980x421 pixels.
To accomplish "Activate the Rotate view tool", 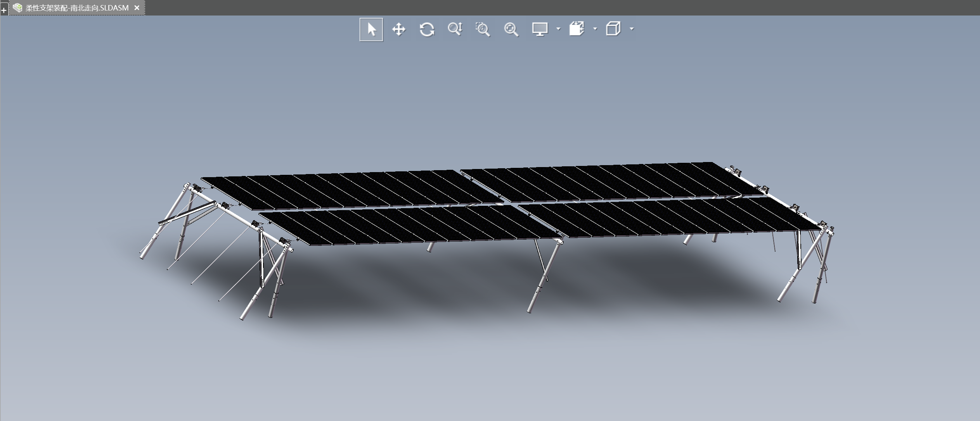I will 427,29.
